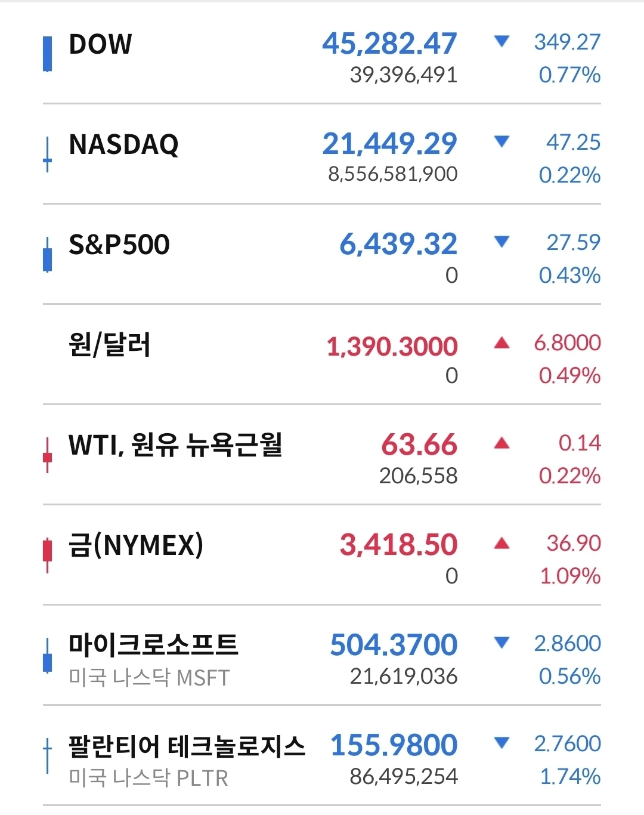
Task: Tap the 팔란티어 candlestick icon
Action: click(x=48, y=756)
